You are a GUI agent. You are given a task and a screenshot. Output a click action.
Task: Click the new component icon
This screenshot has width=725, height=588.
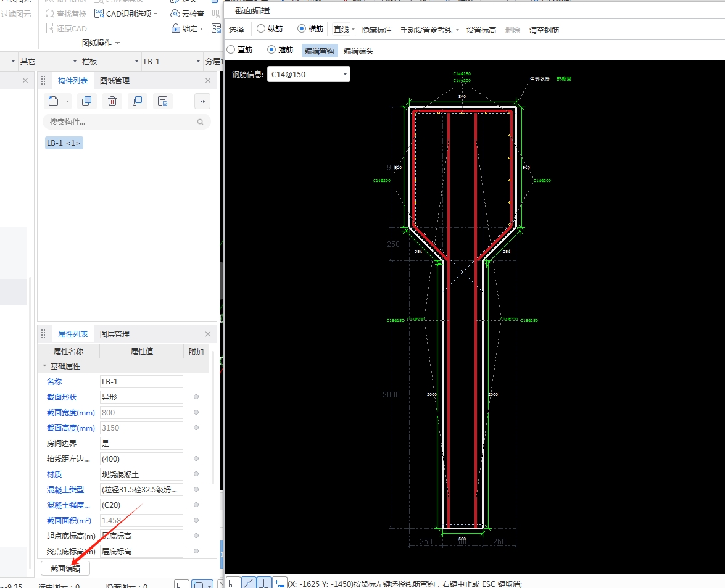click(x=53, y=101)
